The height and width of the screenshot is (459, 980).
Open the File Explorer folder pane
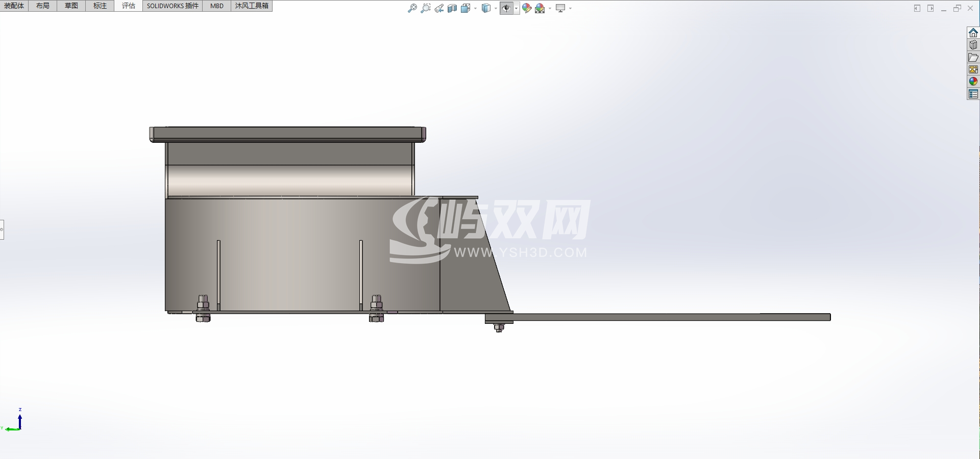point(973,57)
